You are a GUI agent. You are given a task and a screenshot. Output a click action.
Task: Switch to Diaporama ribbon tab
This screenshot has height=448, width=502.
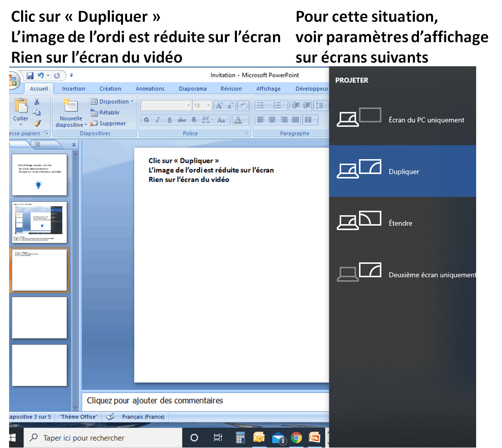pos(192,89)
